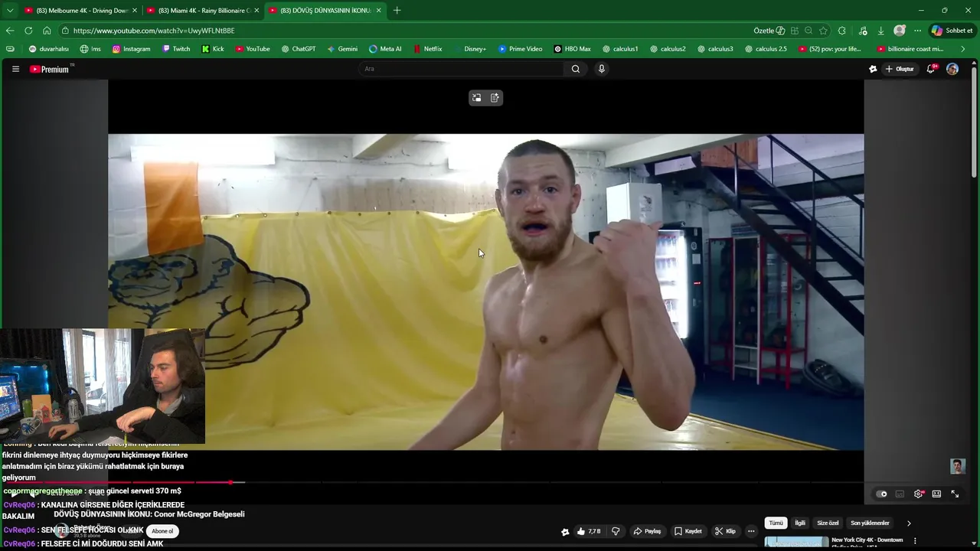Viewport: 980px width, 551px height.
Task: Open browser settings three-dot menu
Action: click(x=917, y=31)
